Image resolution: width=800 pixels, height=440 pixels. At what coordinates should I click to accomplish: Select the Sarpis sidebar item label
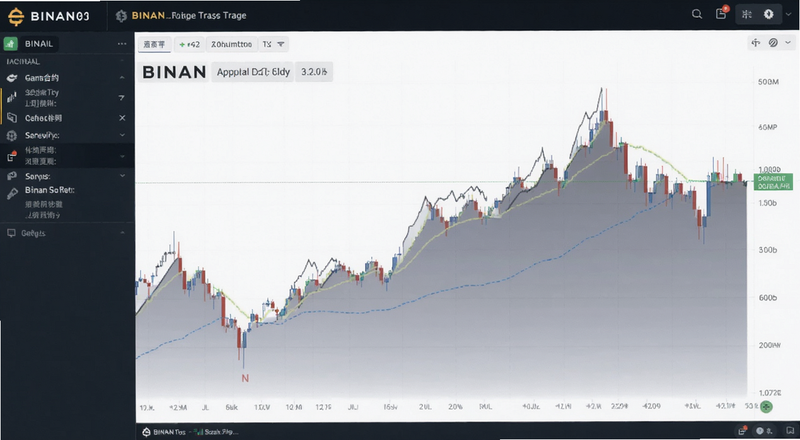(x=37, y=177)
